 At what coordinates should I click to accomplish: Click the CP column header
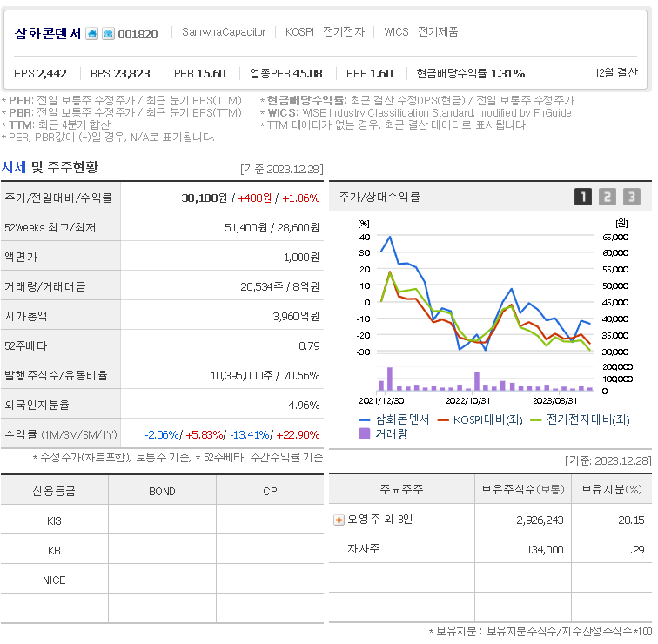tap(270, 491)
